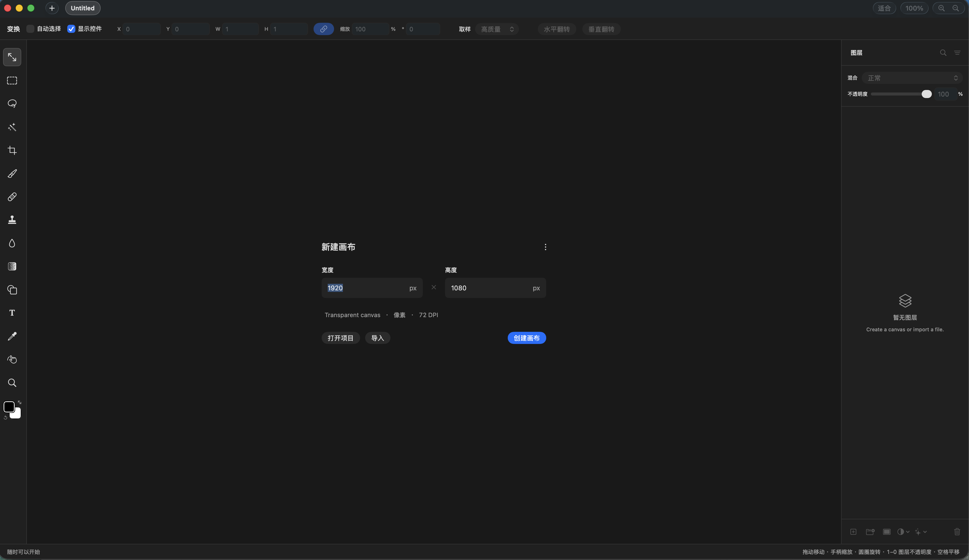Screen dimensions: 969x560
Task: Select the Magic Wand tool
Action: tap(12, 127)
